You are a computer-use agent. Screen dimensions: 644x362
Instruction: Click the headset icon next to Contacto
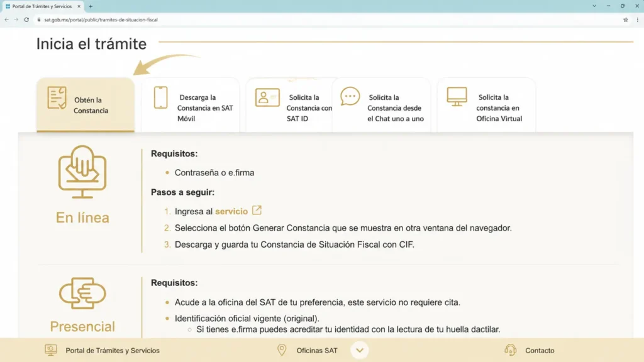pyautogui.click(x=511, y=350)
